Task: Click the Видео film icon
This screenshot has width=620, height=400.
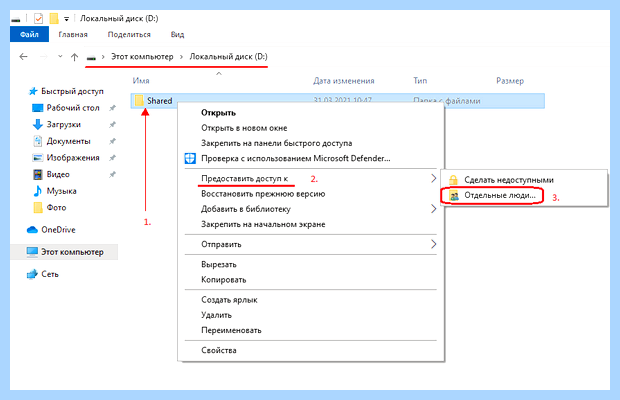Action: point(38,174)
